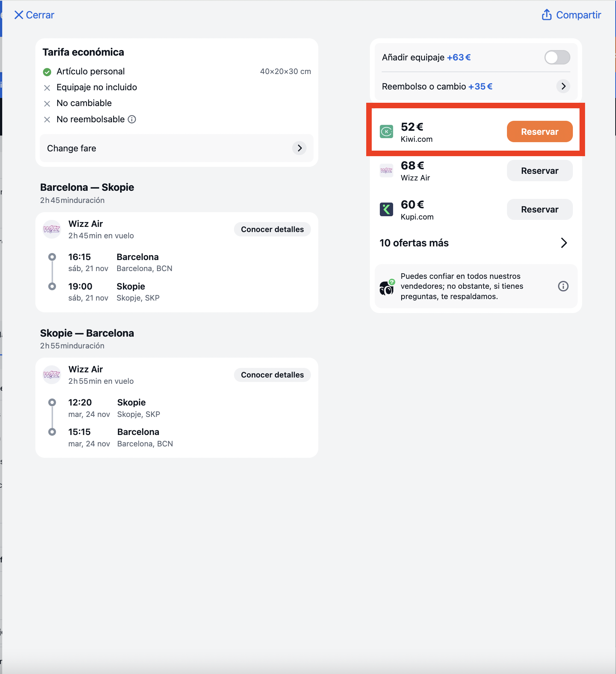This screenshot has height=674, width=616.
Task: Expand 10 ofertas más arrow
Action: [564, 243]
